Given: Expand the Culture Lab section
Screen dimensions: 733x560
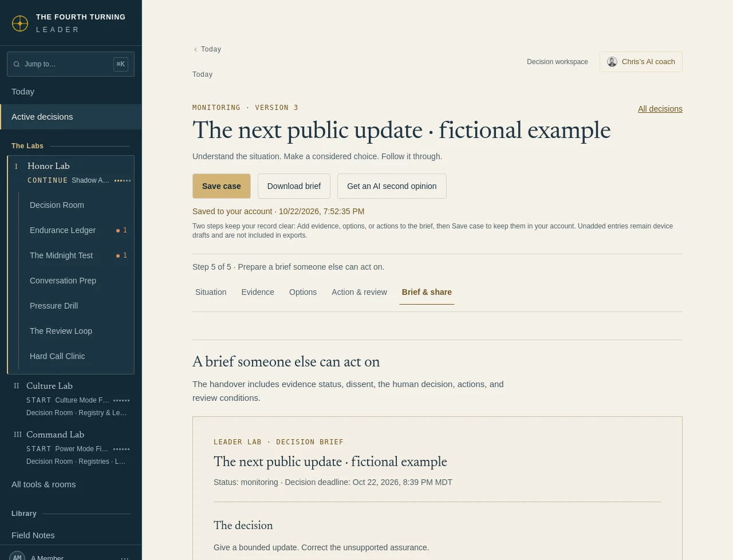Looking at the screenshot, I should click(49, 386).
